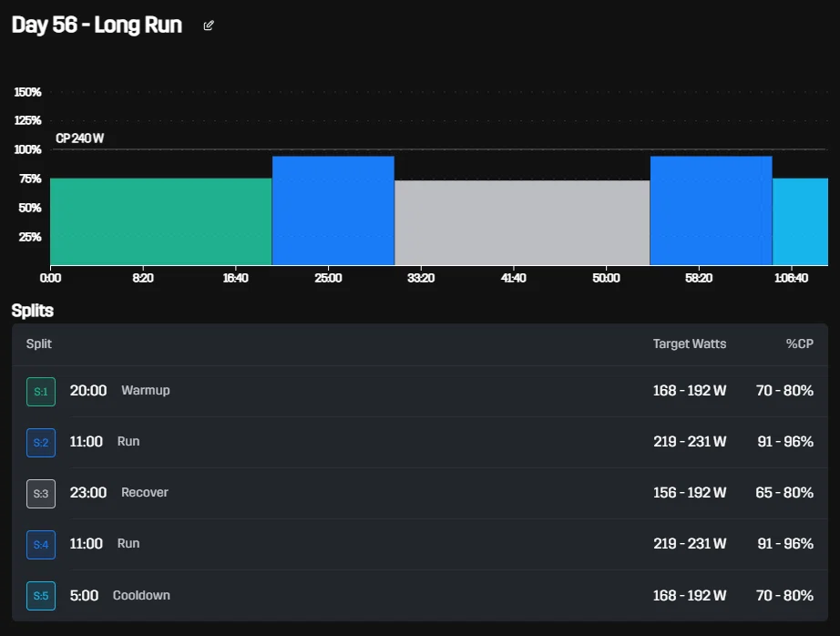Click the Split column header
The image size is (840, 636).
click(x=39, y=344)
